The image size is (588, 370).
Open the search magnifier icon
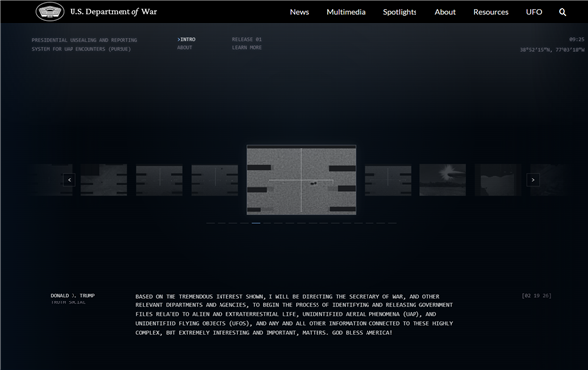[563, 12]
